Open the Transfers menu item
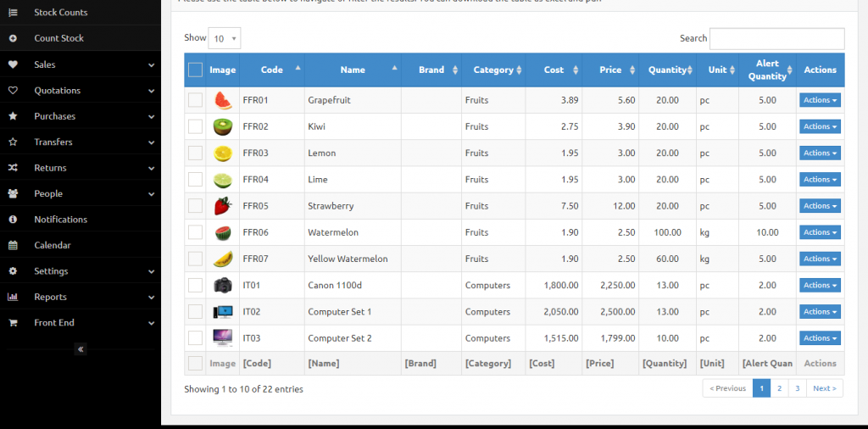The height and width of the screenshot is (429, 868). coord(81,142)
